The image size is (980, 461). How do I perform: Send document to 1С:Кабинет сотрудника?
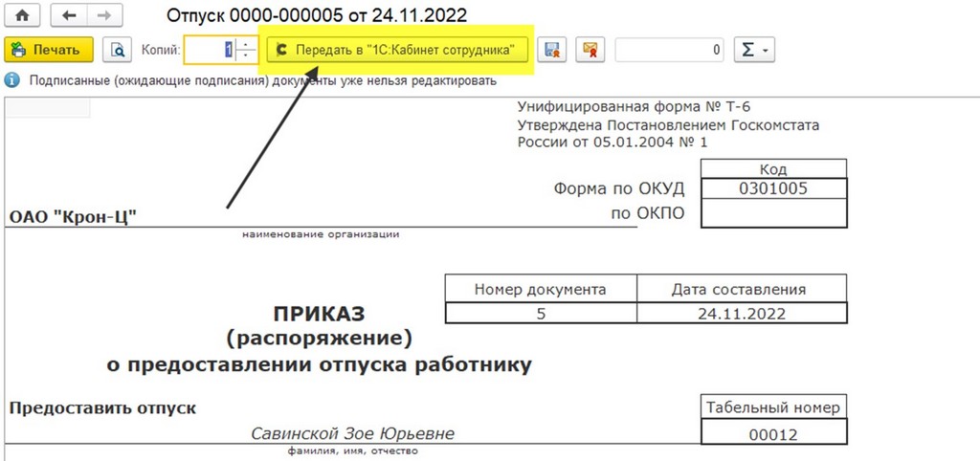tap(397, 50)
